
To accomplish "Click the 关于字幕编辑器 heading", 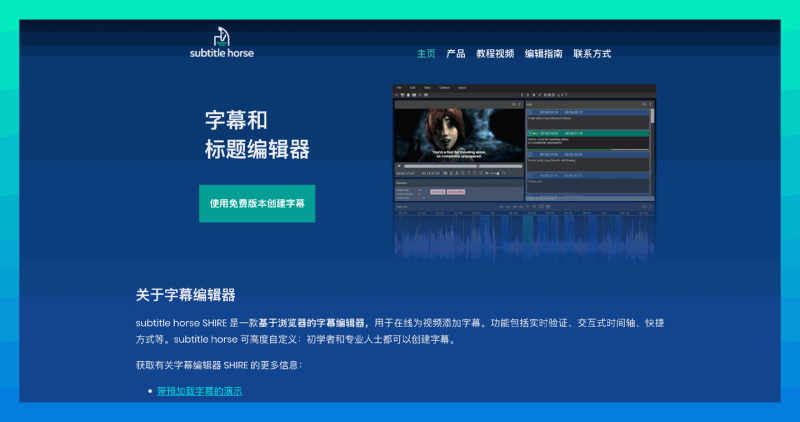I will 185,295.
